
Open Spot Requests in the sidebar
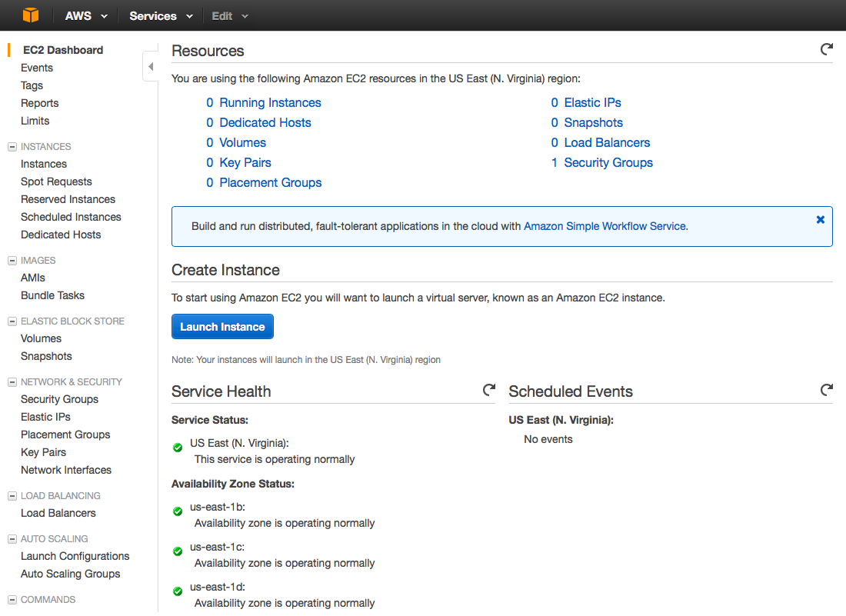pos(56,181)
